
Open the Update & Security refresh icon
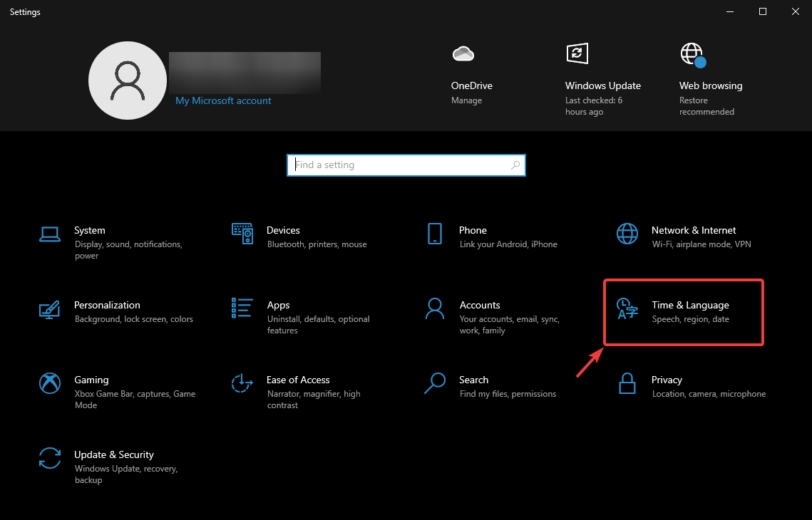pyautogui.click(x=50, y=459)
